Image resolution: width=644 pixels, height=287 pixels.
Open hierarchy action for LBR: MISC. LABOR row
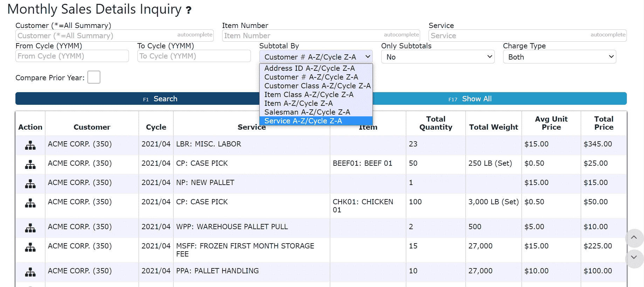click(x=30, y=145)
